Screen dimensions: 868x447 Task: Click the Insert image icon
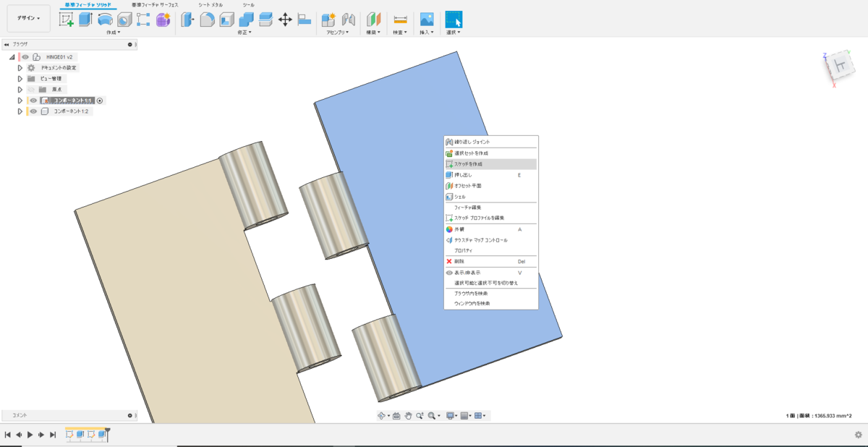pos(427,20)
